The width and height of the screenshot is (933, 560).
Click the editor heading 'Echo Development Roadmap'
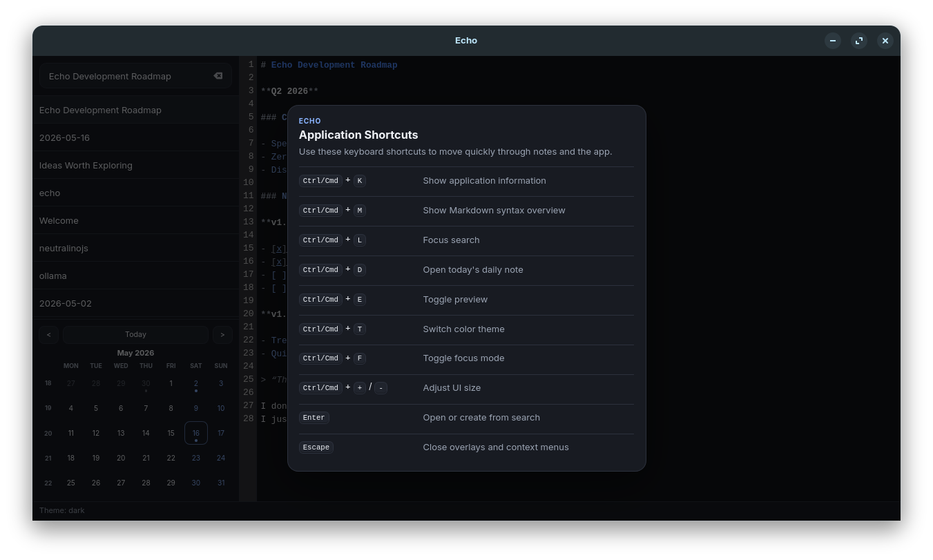pos(334,65)
